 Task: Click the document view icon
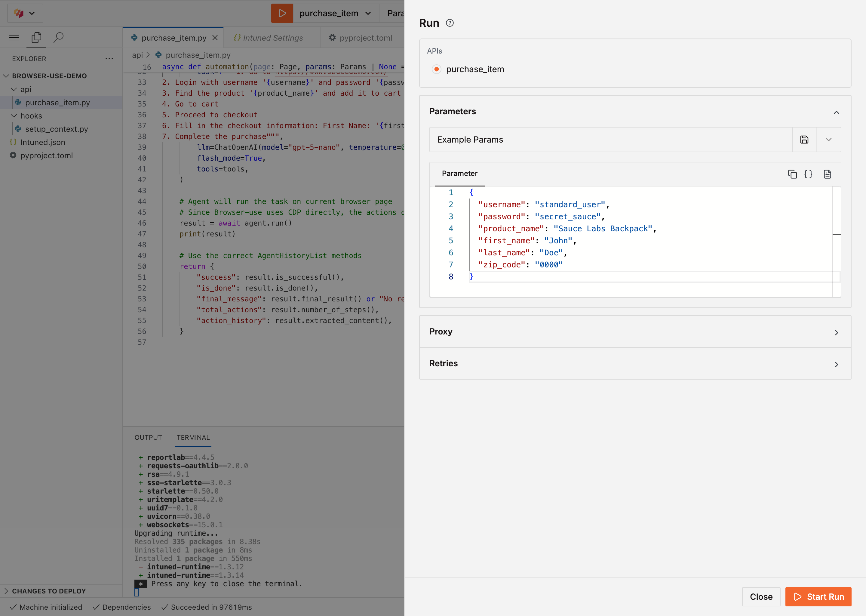[x=827, y=174]
